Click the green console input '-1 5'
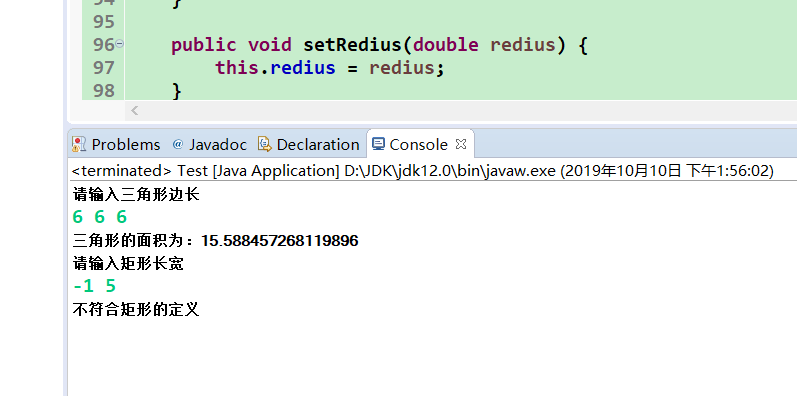 coord(95,286)
